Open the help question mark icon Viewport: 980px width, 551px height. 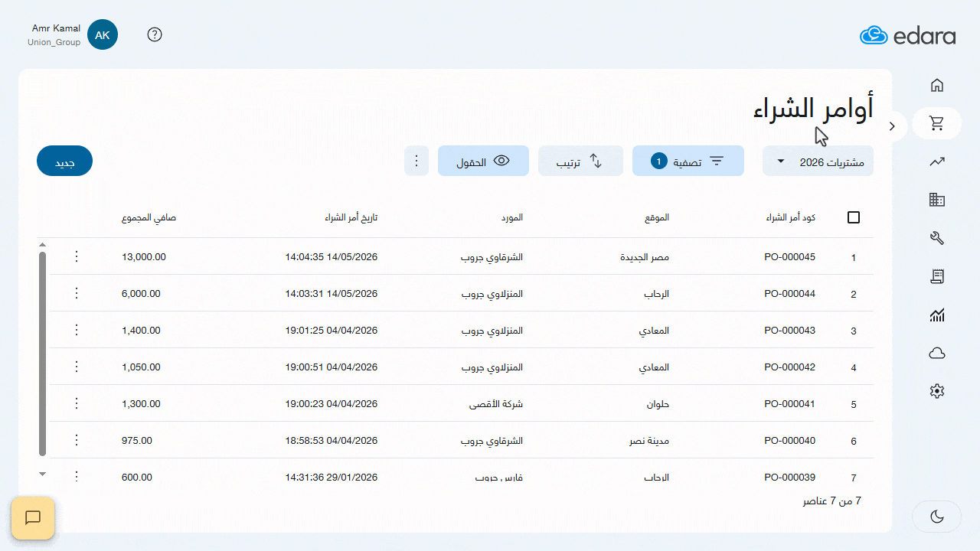point(155,34)
